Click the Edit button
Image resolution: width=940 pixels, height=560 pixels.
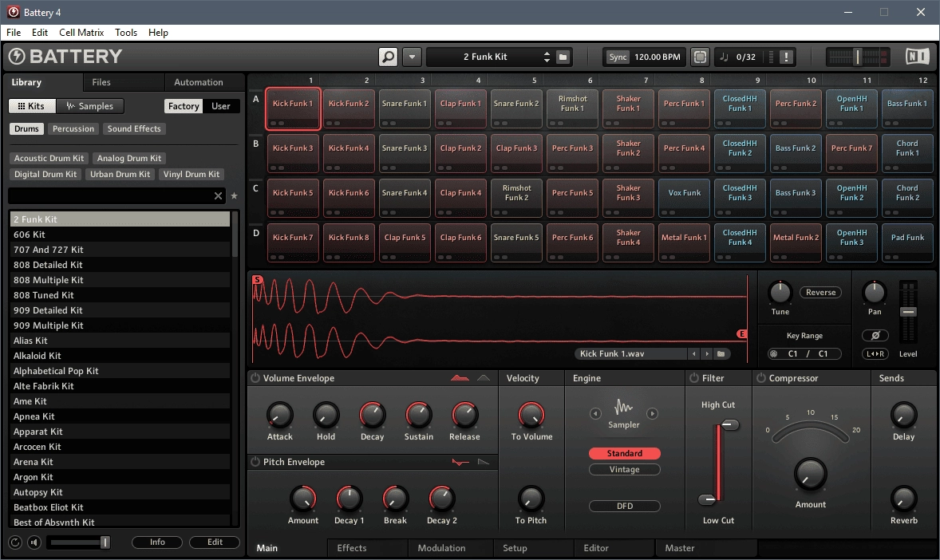pyautogui.click(x=215, y=542)
